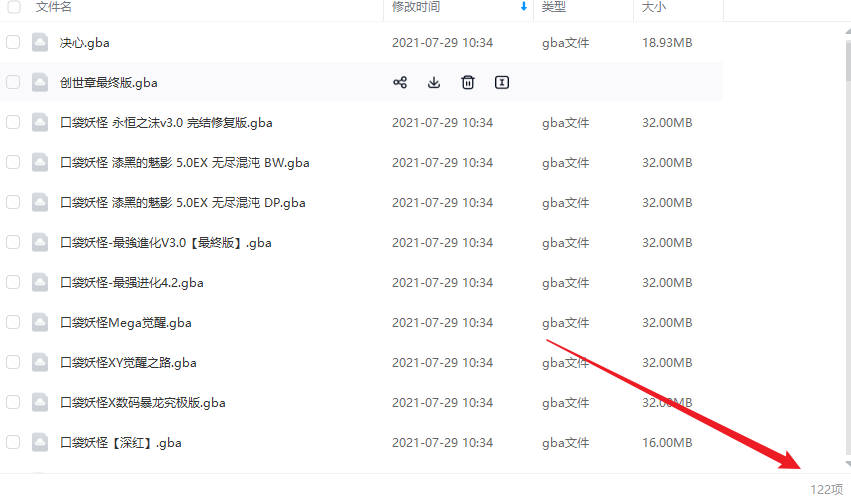Screen dimensions: 851x502
Task: Click the file icon of 口袋妖怪Mega觉醒.gba
Action: 40,322
